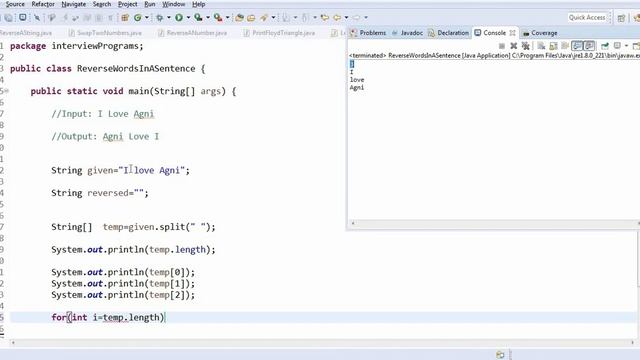Toggle Show Console on standard error
Screen dimensions: 640x360
589,46
